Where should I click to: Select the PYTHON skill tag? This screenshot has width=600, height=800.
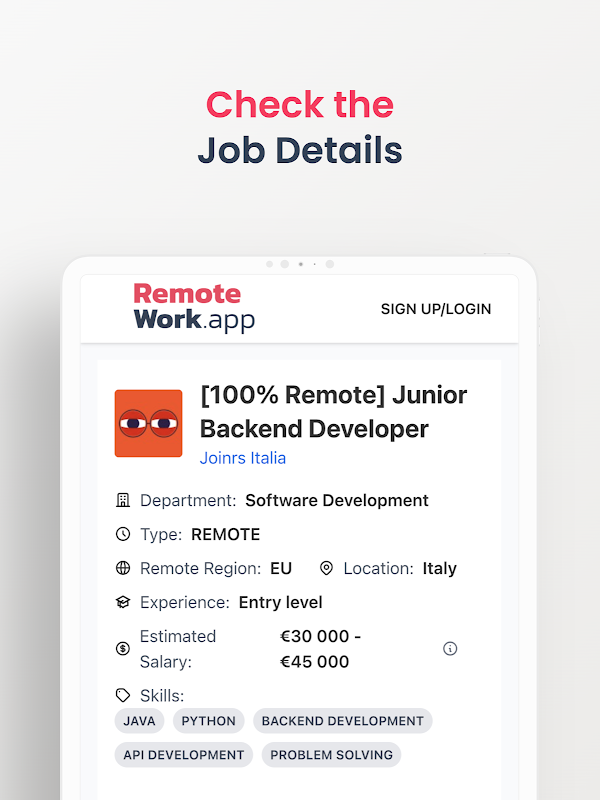[x=209, y=721]
